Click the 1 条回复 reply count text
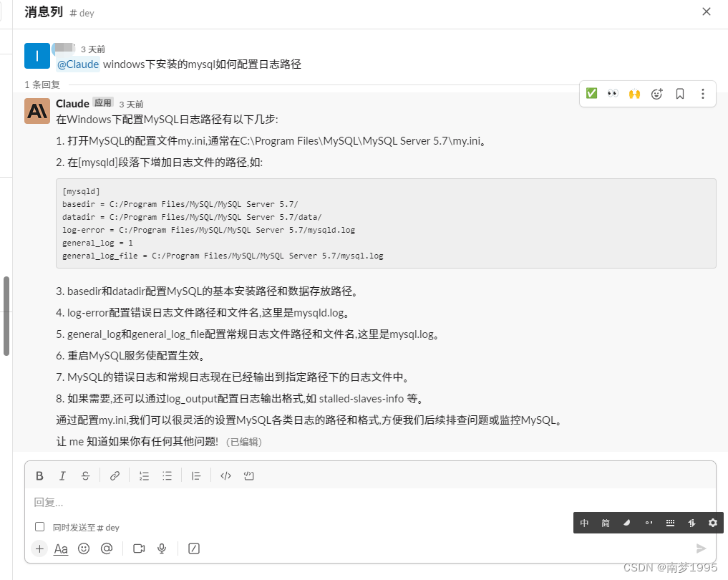The height and width of the screenshot is (580, 728). (x=42, y=84)
